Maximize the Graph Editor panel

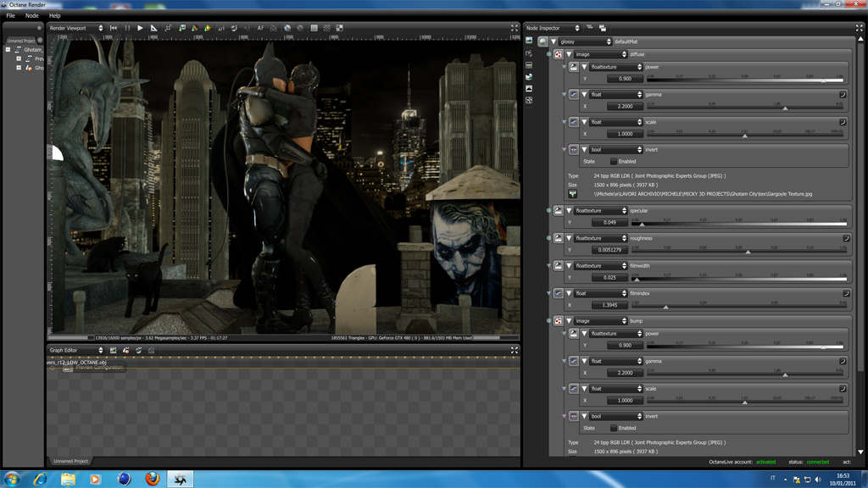coord(514,350)
